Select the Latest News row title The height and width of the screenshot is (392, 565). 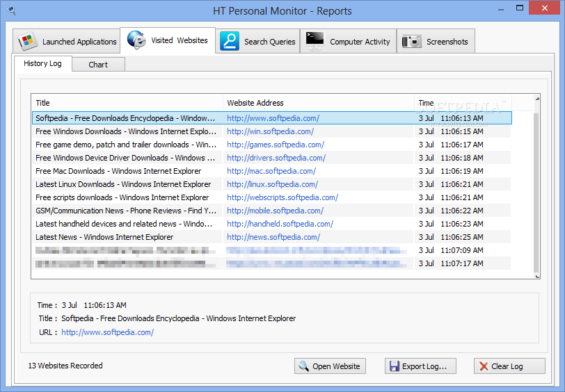click(x=104, y=237)
